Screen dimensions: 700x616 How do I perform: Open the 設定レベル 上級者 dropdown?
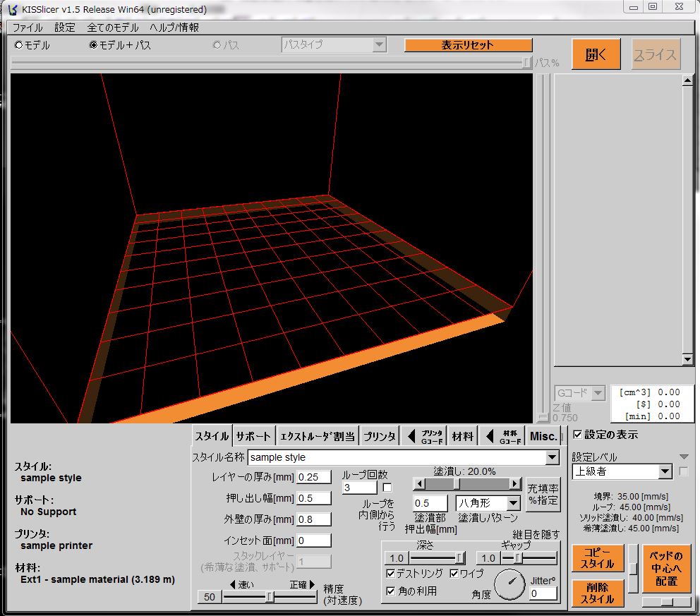pyautogui.click(x=665, y=471)
